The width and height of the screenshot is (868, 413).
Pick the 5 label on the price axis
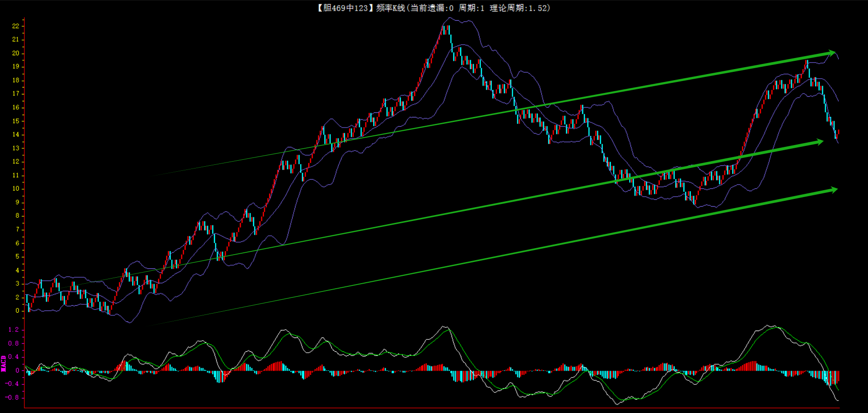(17, 256)
